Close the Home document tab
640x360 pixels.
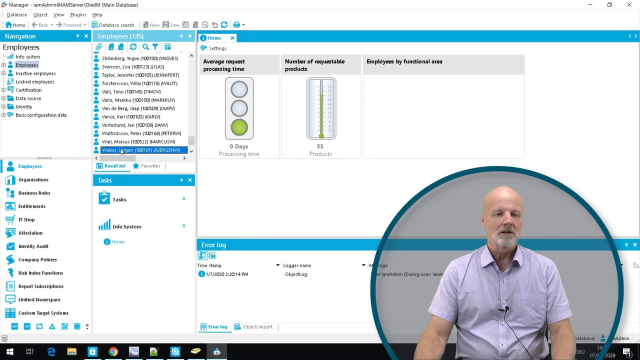click(x=232, y=38)
